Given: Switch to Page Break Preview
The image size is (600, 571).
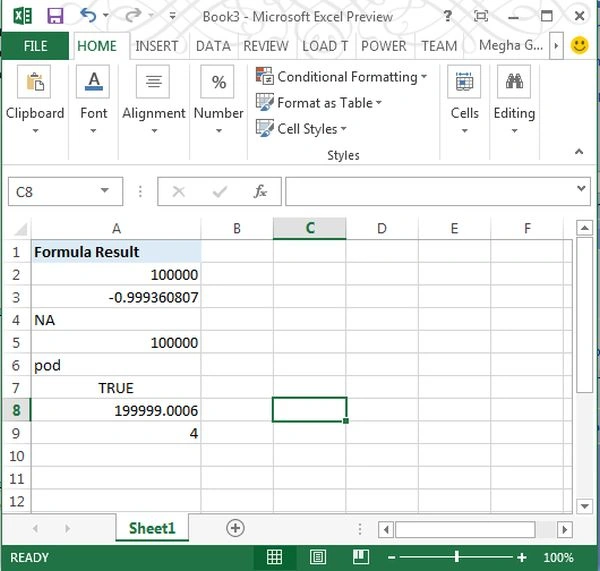Looking at the screenshot, I should (360, 557).
